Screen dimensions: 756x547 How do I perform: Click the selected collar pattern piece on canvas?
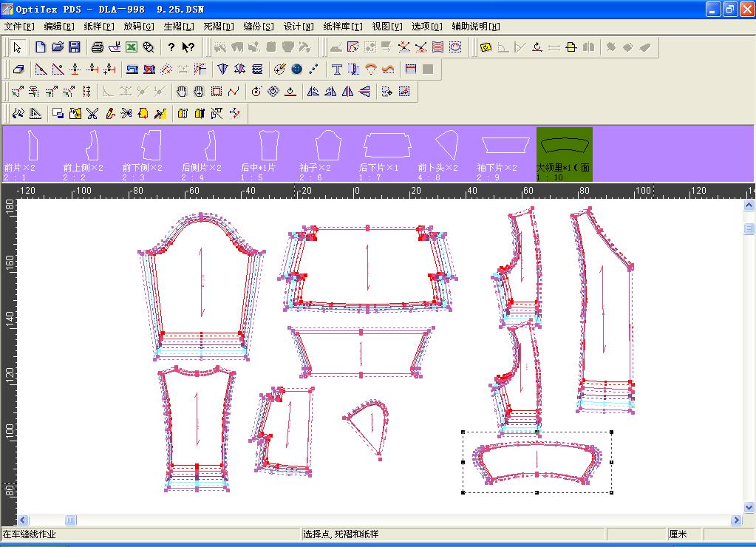click(537, 462)
